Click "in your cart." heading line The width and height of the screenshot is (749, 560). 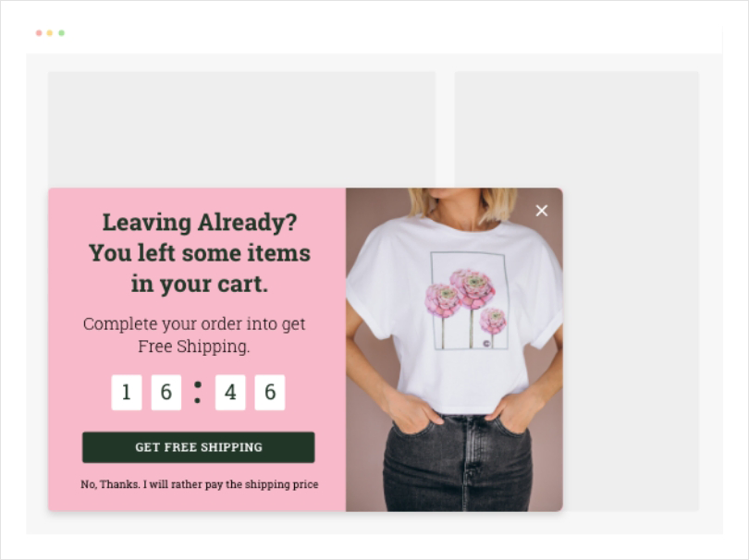200,284
